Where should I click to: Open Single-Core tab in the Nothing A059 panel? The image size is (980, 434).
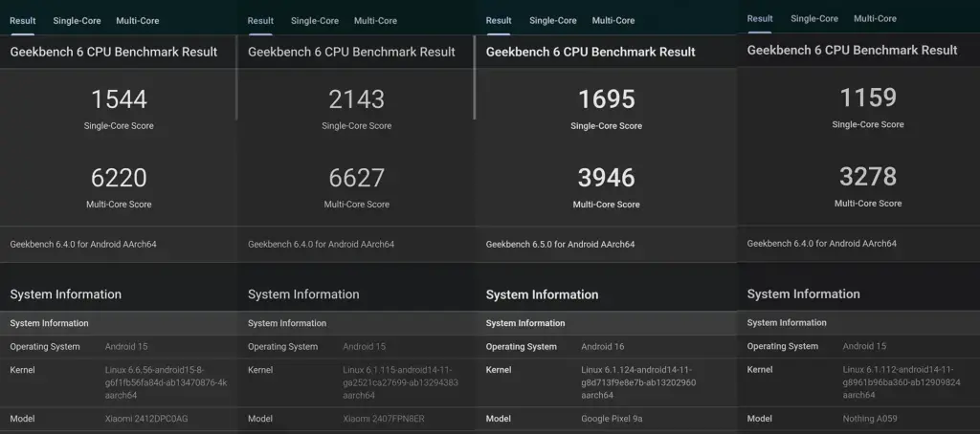click(814, 19)
